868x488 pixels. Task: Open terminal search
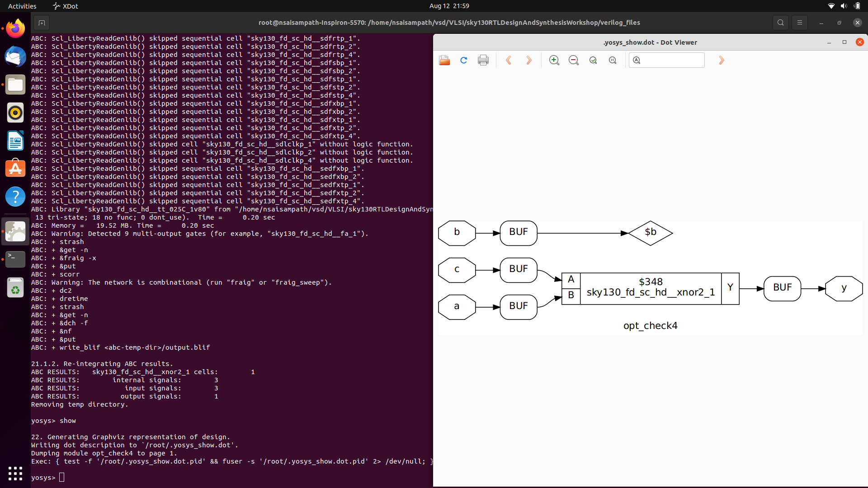coord(780,23)
